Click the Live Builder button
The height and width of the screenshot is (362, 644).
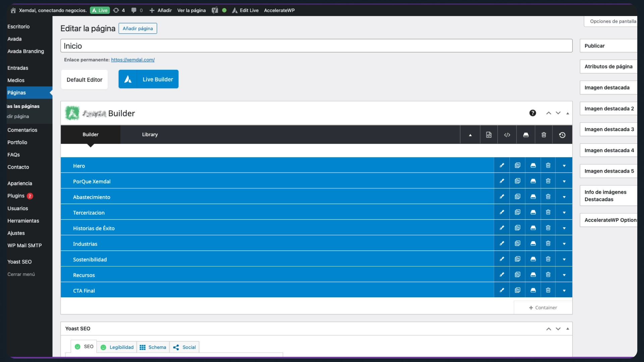click(x=148, y=79)
